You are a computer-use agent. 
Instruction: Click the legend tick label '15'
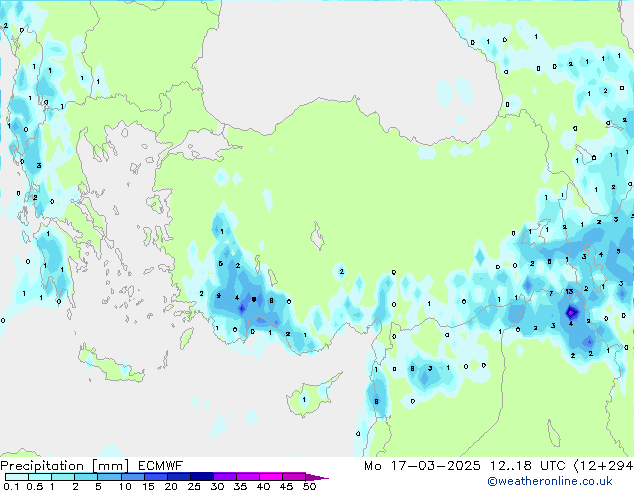pos(148,486)
